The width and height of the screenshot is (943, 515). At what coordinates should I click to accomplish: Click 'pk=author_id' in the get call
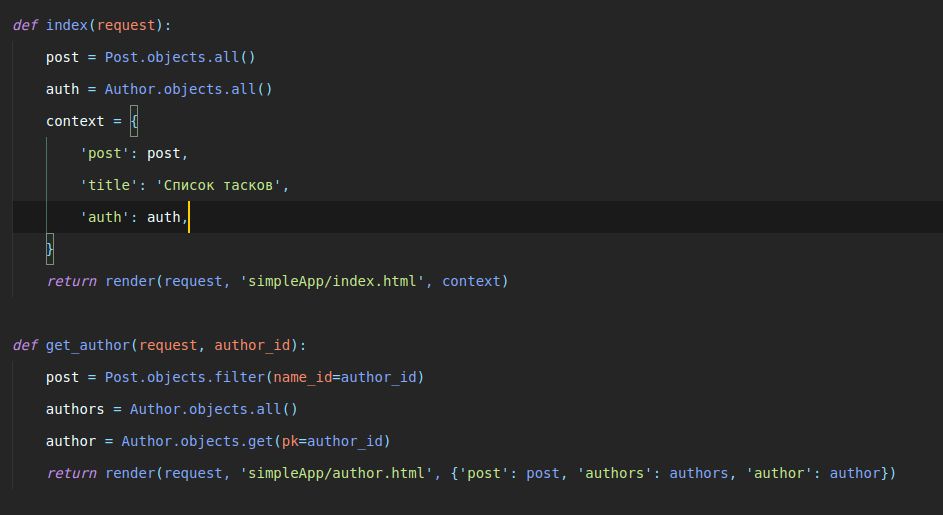pyautogui.click(x=332, y=441)
